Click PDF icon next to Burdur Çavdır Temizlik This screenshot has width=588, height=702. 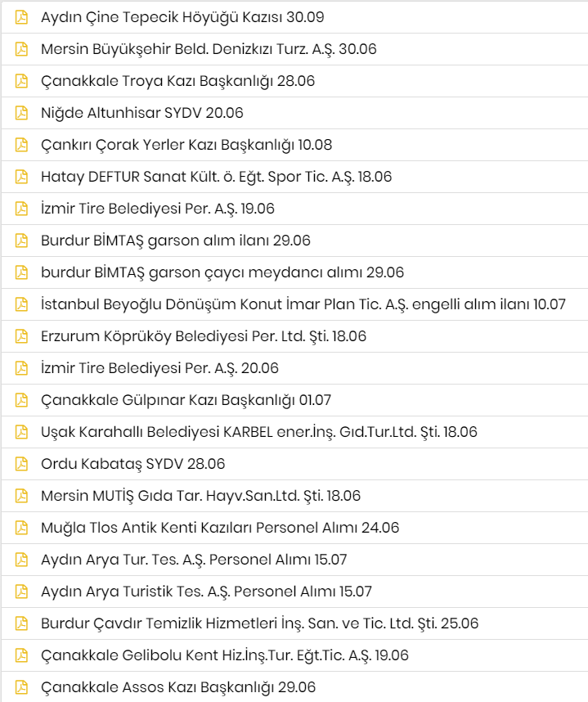click(21, 623)
